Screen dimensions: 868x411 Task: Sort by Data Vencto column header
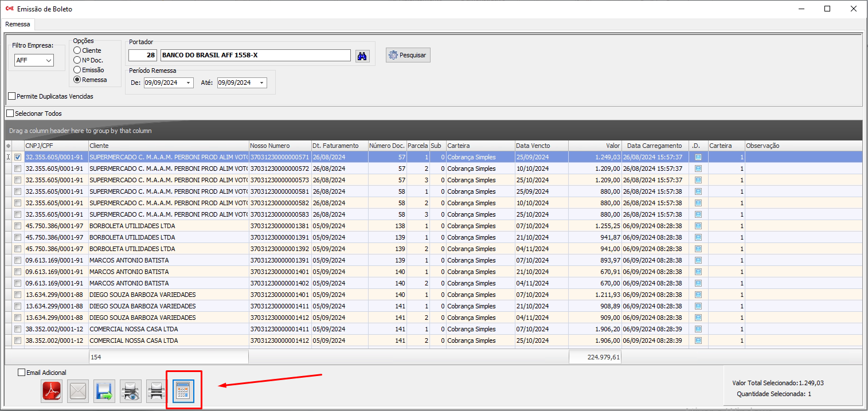[x=541, y=146]
